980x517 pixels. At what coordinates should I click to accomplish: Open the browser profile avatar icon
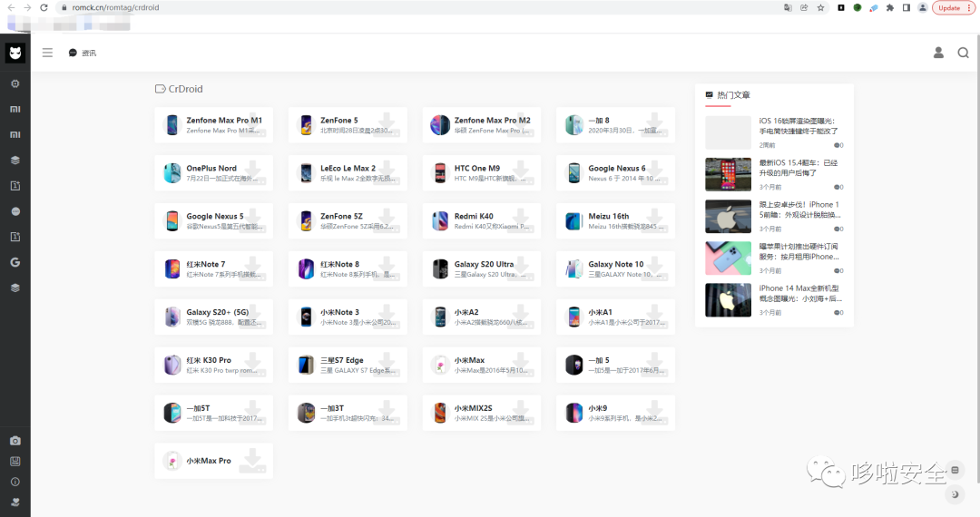(923, 7)
